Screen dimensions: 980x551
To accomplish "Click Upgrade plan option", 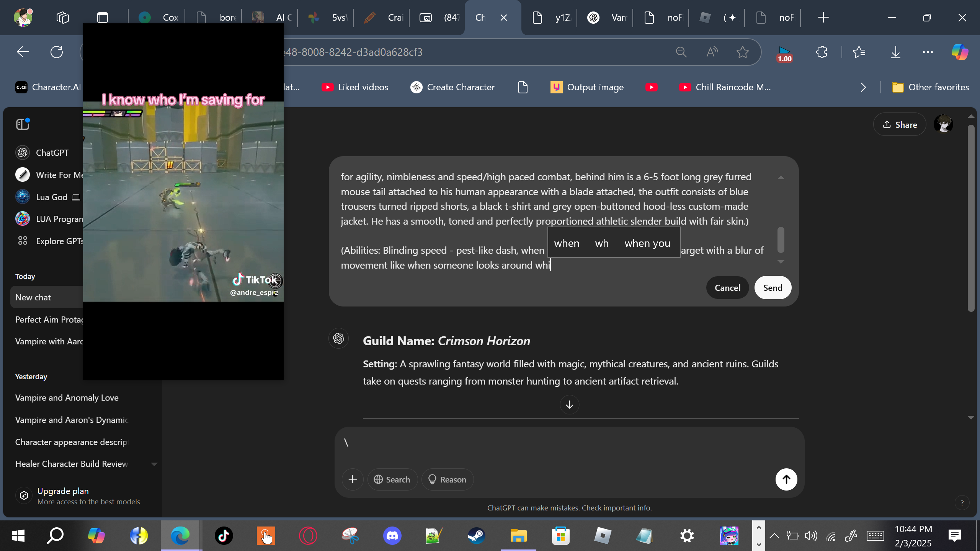I will pyautogui.click(x=78, y=496).
